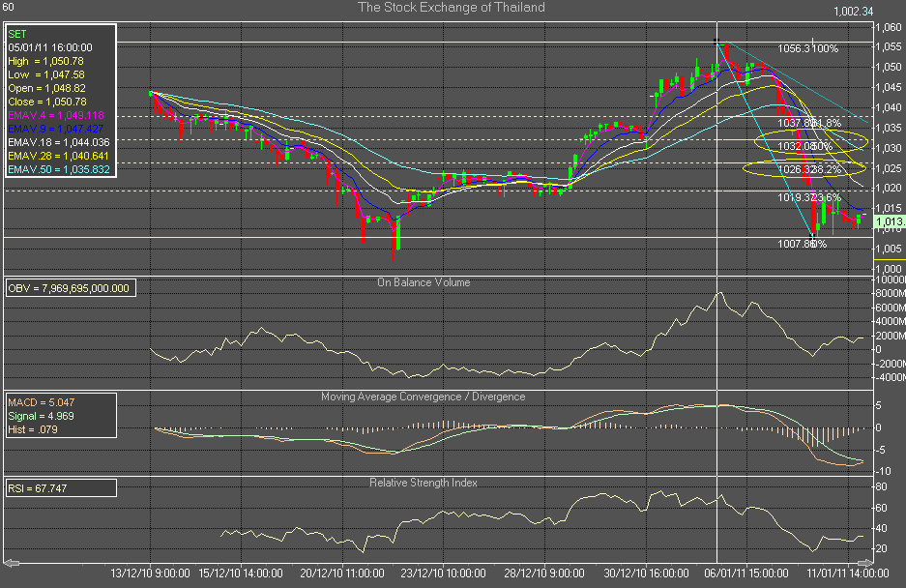Click the 1,005 price axis label
Screen dimensions: 906x588
coord(889,249)
